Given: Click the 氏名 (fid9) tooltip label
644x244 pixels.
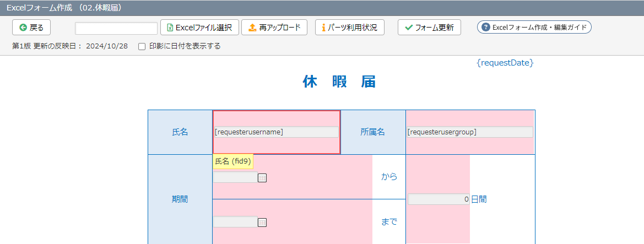Looking at the screenshot, I should pos(233,161).
